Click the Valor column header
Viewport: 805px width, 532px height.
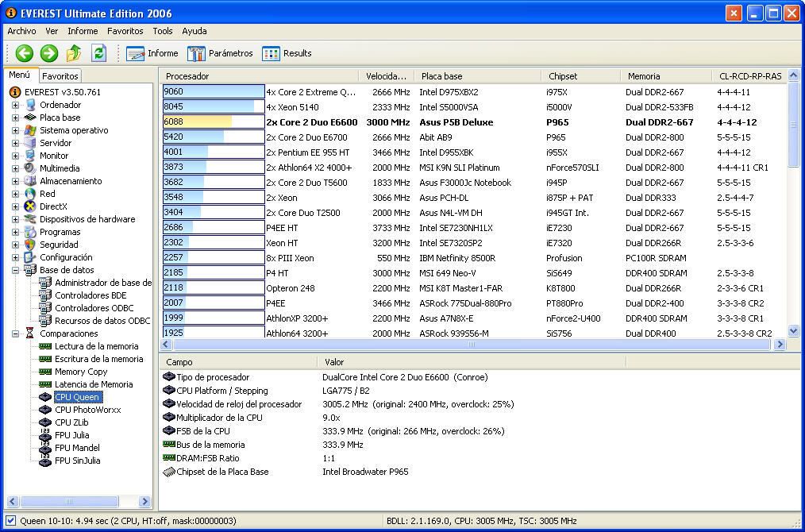coord(472,362)
